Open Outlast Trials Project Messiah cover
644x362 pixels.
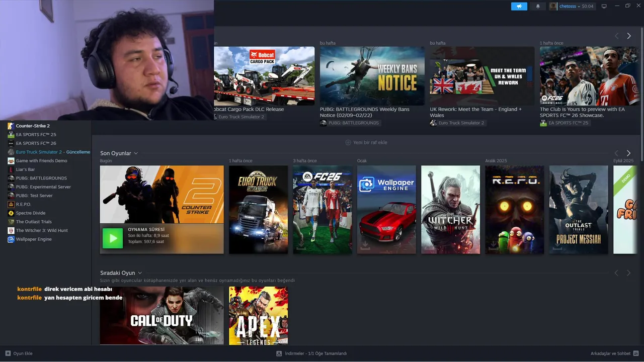579,210
